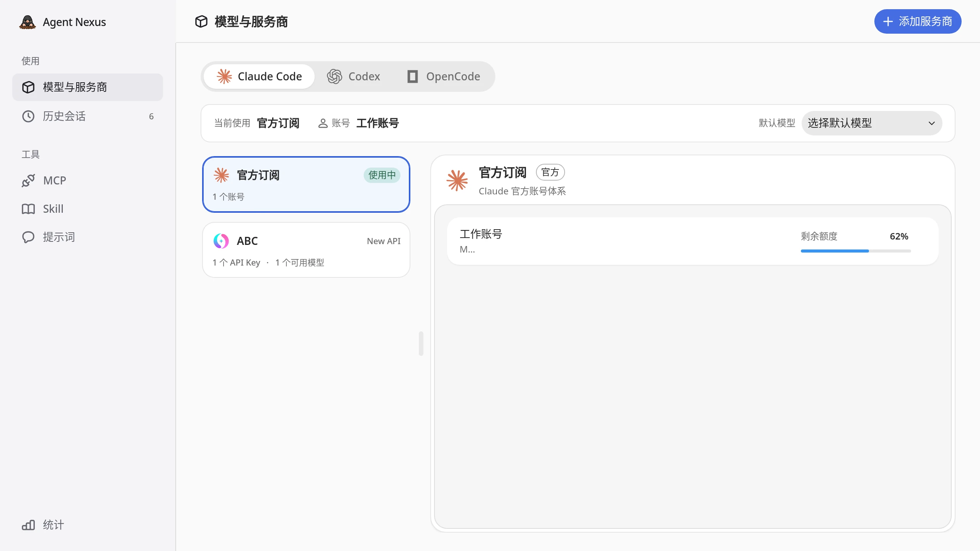Click the bar chart icon beside 统计

coord(28,525)
